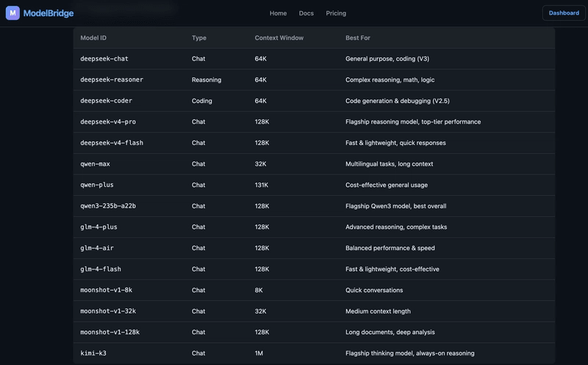Select the glm-4-air model ID
The height and width of the screenshot is (365, 588).
pos(97,248)
